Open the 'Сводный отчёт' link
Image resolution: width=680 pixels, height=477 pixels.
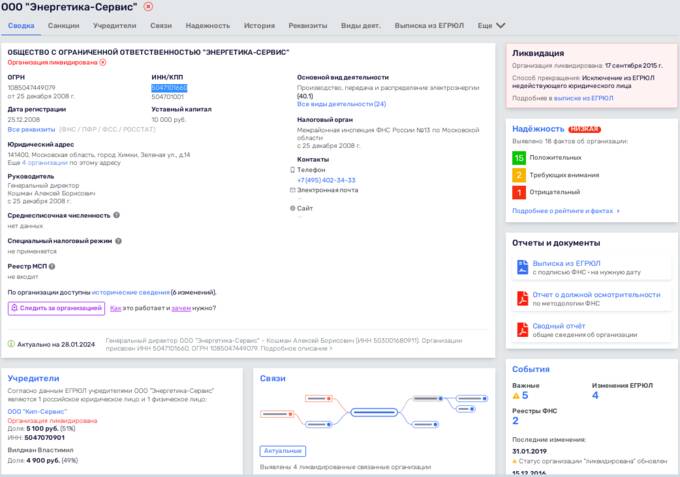pyautogui.click(x=559, y=326)
